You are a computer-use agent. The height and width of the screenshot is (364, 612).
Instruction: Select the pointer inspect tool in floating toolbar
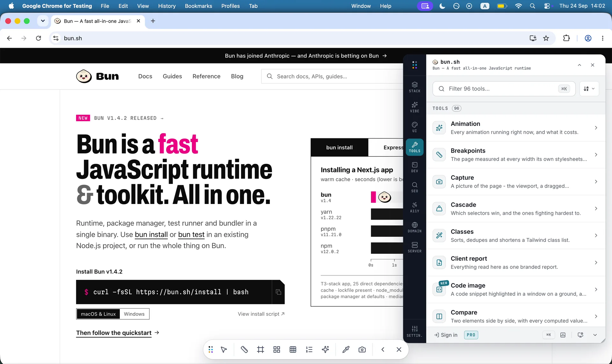click(224, 350)
